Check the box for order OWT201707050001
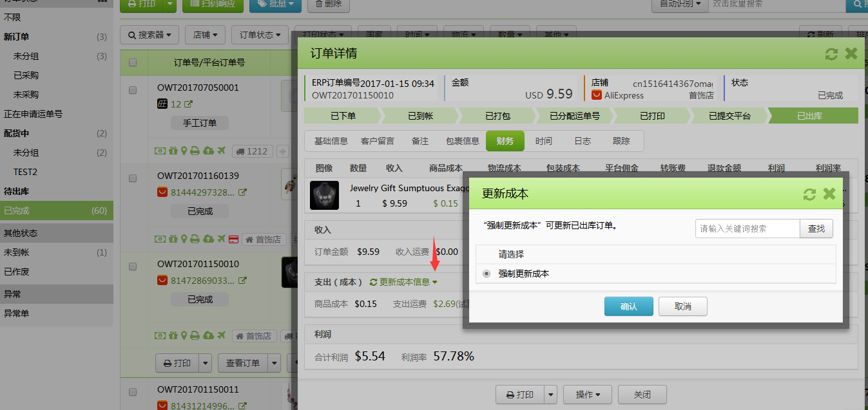The height and width of the screenshot is (410, 868). (133, 90)
